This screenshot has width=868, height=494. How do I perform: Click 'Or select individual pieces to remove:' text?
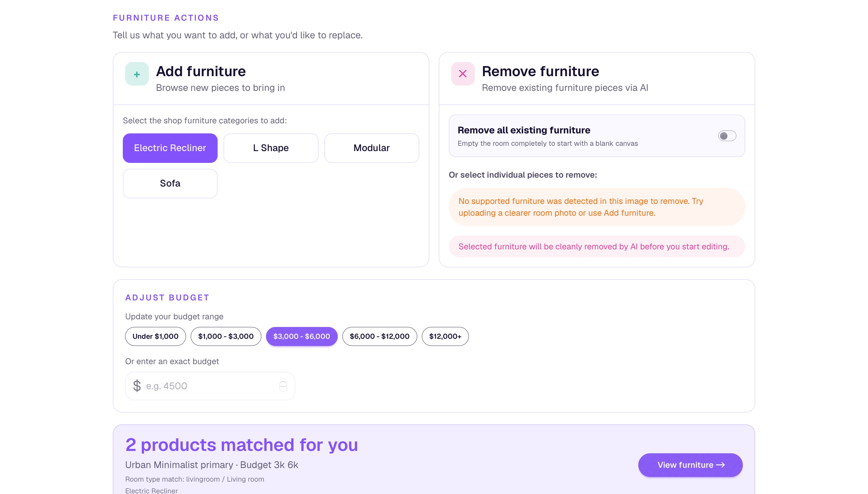(523, 175)
